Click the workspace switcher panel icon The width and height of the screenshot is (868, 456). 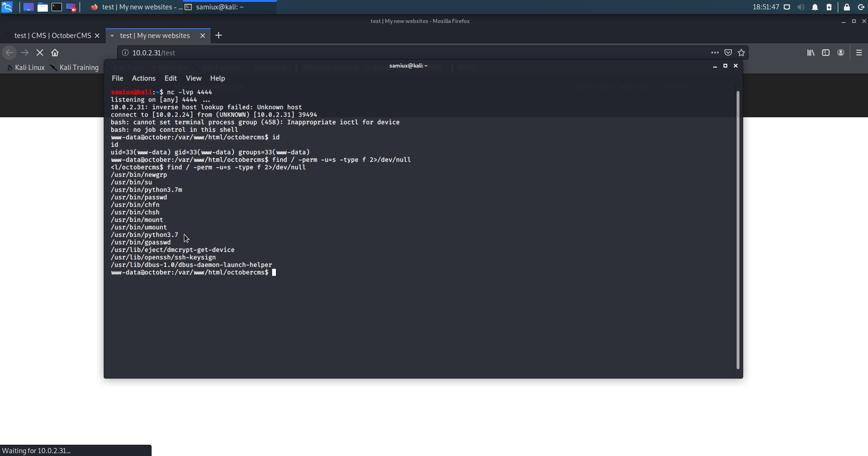click(x=71, y=7)
